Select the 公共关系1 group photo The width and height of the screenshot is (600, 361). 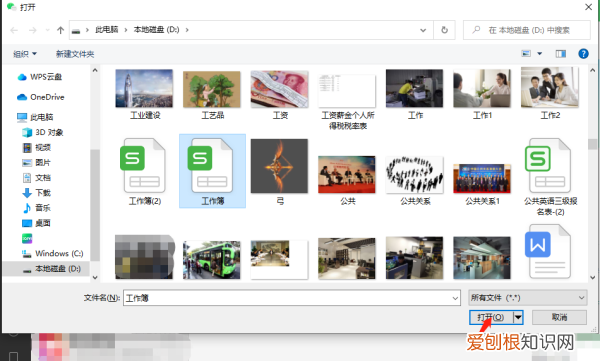482,178
